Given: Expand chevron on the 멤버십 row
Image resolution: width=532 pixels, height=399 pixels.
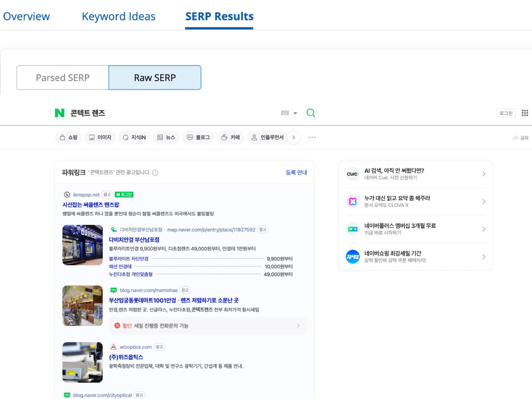Looking at the screenshot, I should 484,229.
